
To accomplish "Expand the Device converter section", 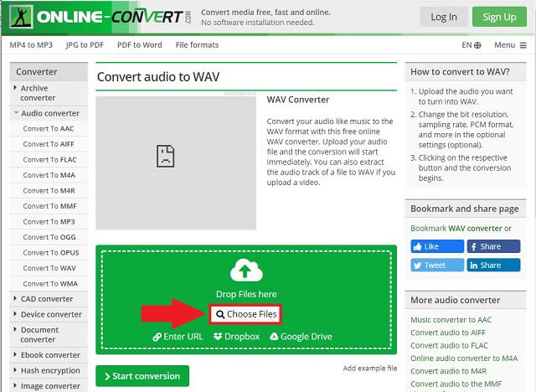I will coord(48,314).
